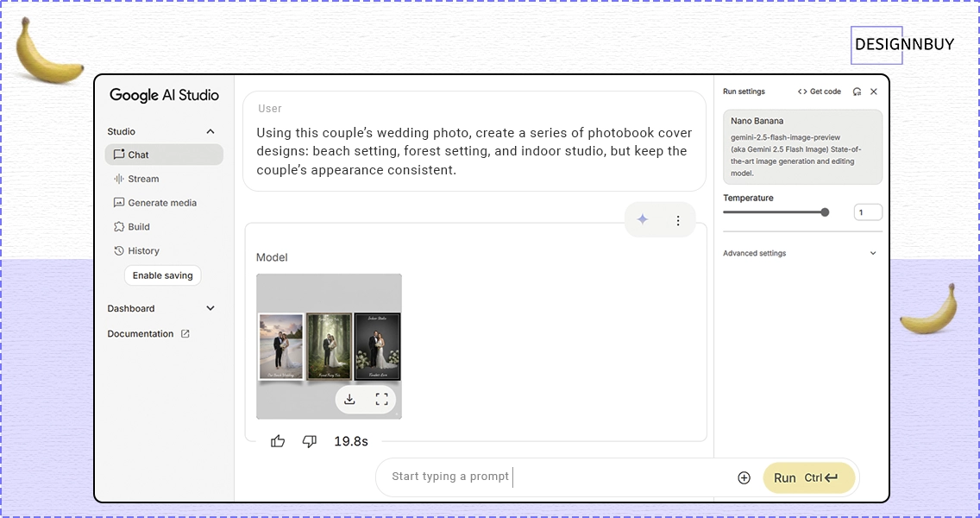This screenshot has height=518, width=980.
Task: Click the 19.8s response time
Action: (x=350, y=442)
